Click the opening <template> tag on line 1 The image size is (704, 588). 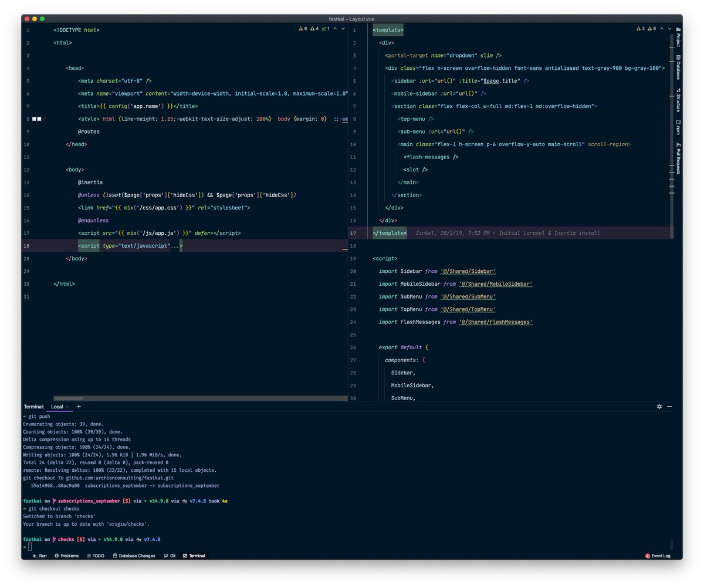coord(388,30)
